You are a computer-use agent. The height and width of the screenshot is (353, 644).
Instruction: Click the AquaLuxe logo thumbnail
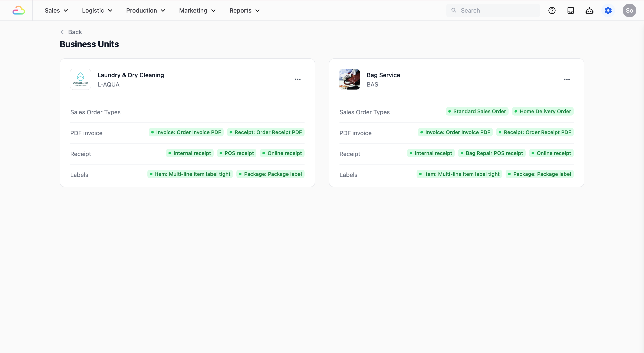coord(80,79)
